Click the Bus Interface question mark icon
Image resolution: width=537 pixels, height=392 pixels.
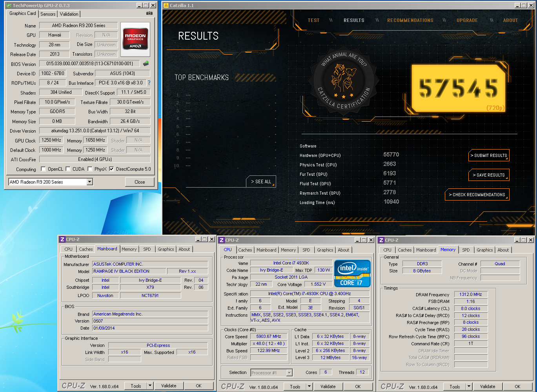149,83
